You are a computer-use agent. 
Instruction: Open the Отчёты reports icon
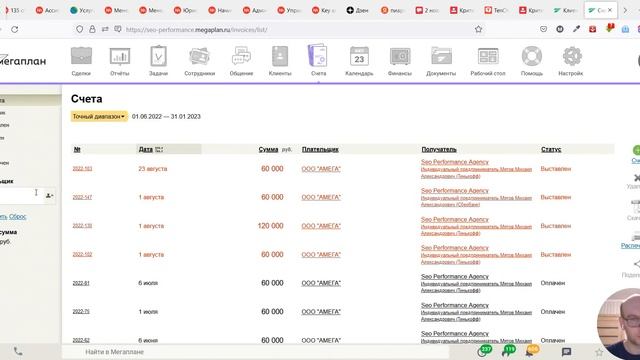pyautogui.click(x=120, y=56)
